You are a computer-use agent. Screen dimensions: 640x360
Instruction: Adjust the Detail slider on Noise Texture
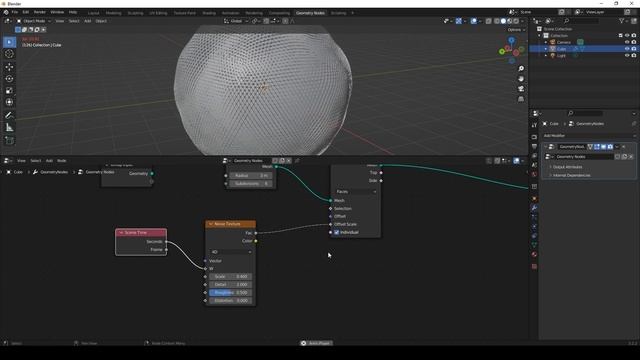[231, 284]
